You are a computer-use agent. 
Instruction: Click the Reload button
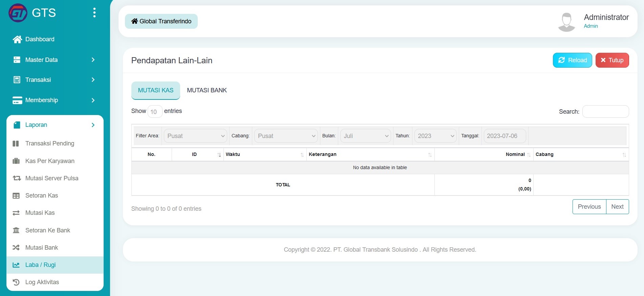[x=572, y=60]
